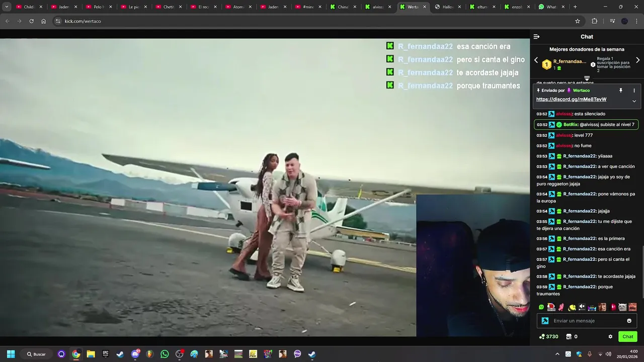
Task: Open the discord.gg/mMe8TevW link
Action: pos(571,100)
